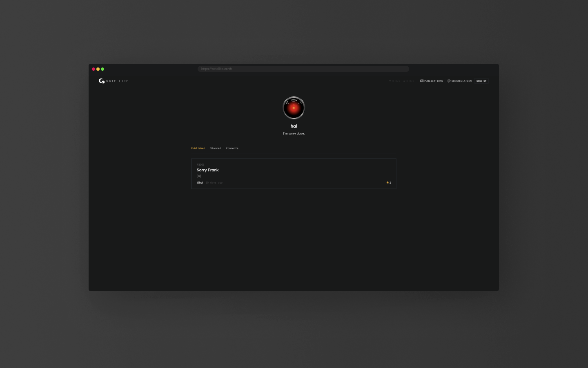Image resolution: width=588 pixels, height=368 pixels.
Task: Open the Sorry Frank post title
Action: click(x=207, y=170)
